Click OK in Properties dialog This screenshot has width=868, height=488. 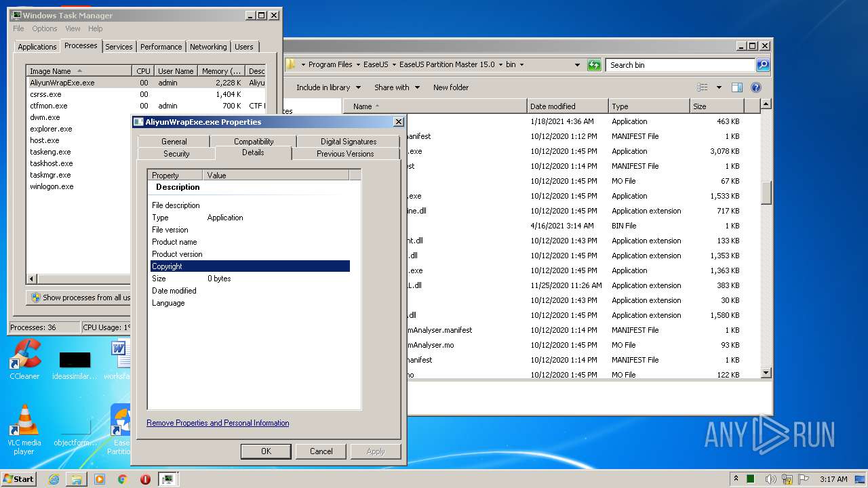coord(266,451)
